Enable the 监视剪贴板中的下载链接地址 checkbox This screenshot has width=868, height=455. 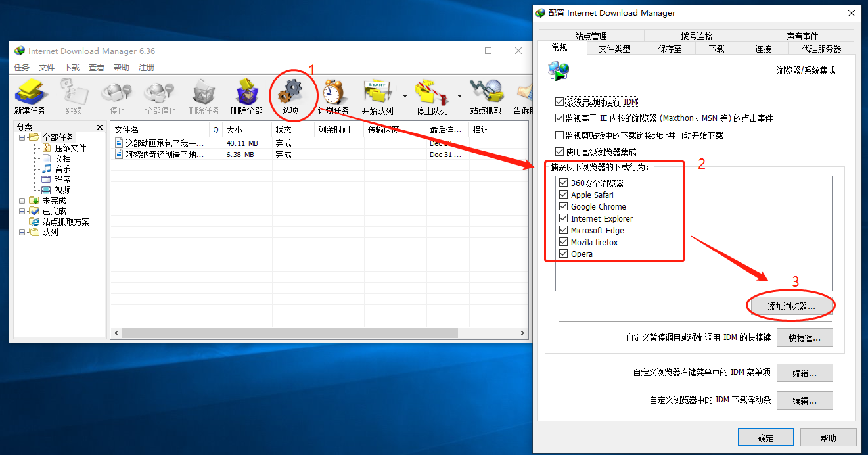tap(559, 135)
